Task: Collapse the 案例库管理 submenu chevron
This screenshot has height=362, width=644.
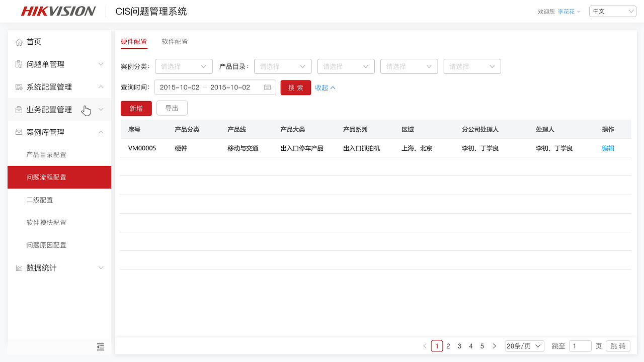Action: 101,132
